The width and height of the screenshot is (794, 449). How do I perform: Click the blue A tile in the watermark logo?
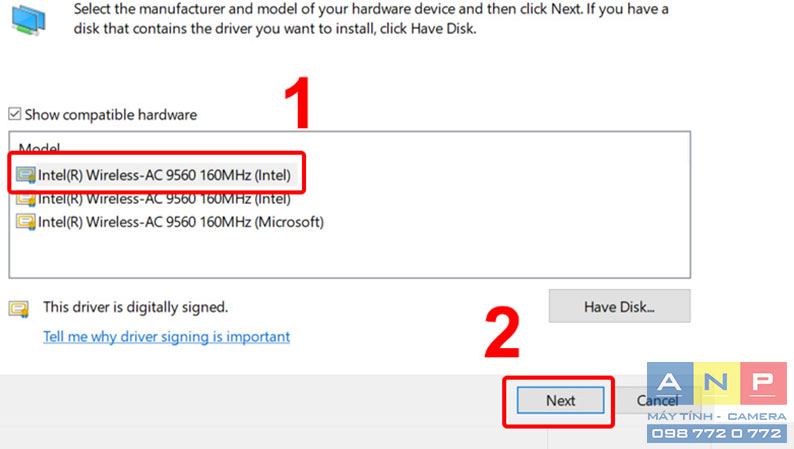tap(670, 383)
